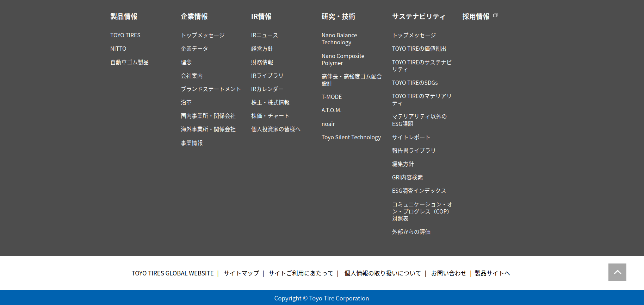The height and width of the screenshot is (305, 644).
Task: Select the T-MODE technology link
Action: [x=332, y=97]
